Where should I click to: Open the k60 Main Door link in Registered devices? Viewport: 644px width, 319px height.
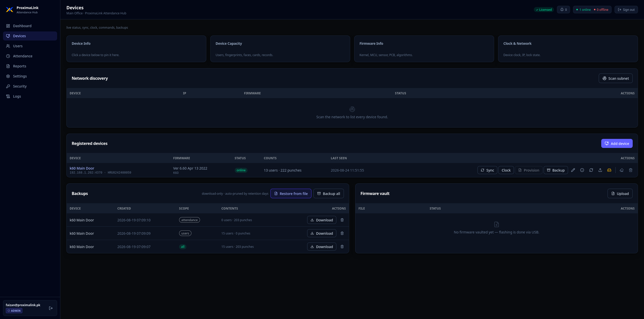(82, 168)
